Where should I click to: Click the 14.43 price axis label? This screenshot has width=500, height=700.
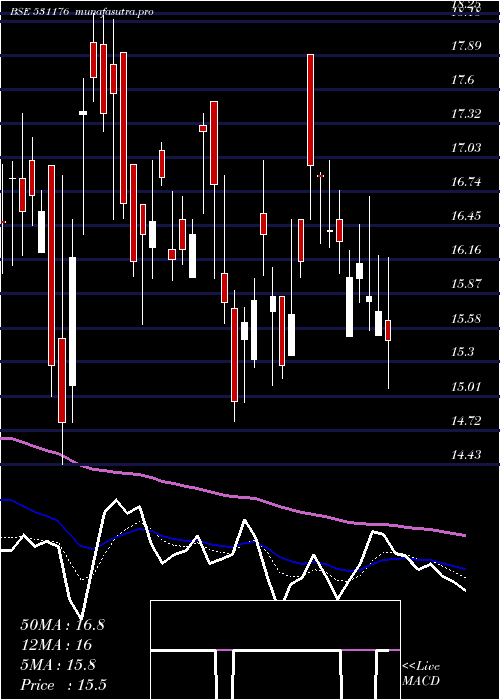click(x=466, y=455)
